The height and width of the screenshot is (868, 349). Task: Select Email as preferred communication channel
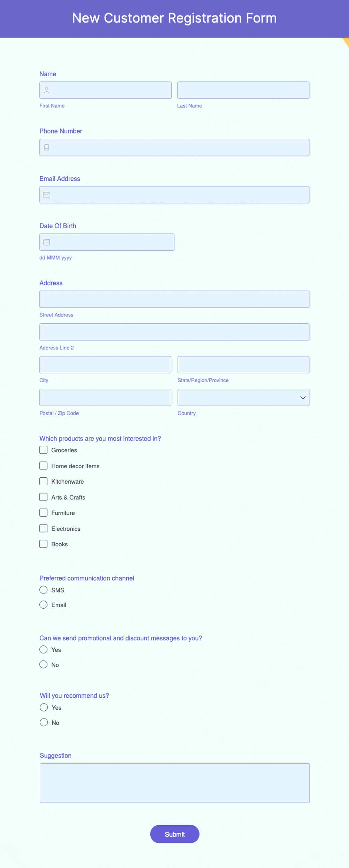[x=43, y=605]
